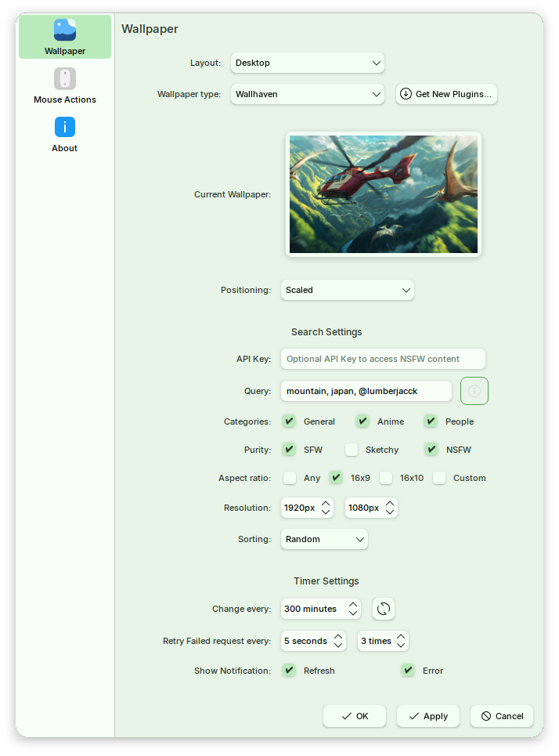559x756 pixels.
Task: Toggle the 16x9 aspect ratio checkbox
Action: click(336, 478)
